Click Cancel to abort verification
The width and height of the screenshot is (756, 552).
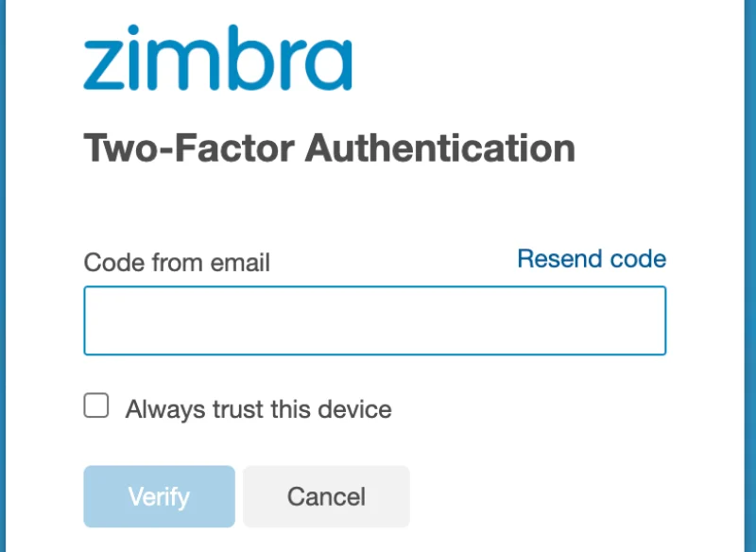pyautogui.click(x=326, y=496)
